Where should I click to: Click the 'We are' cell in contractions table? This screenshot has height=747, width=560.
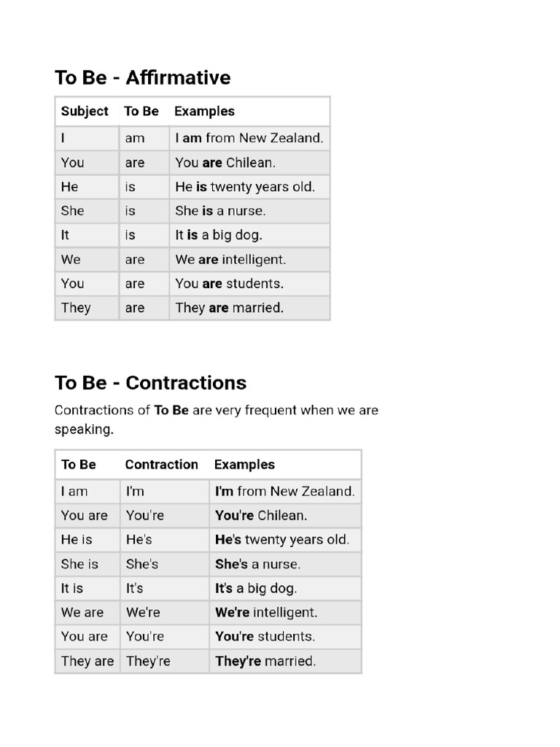pos(87,613)
